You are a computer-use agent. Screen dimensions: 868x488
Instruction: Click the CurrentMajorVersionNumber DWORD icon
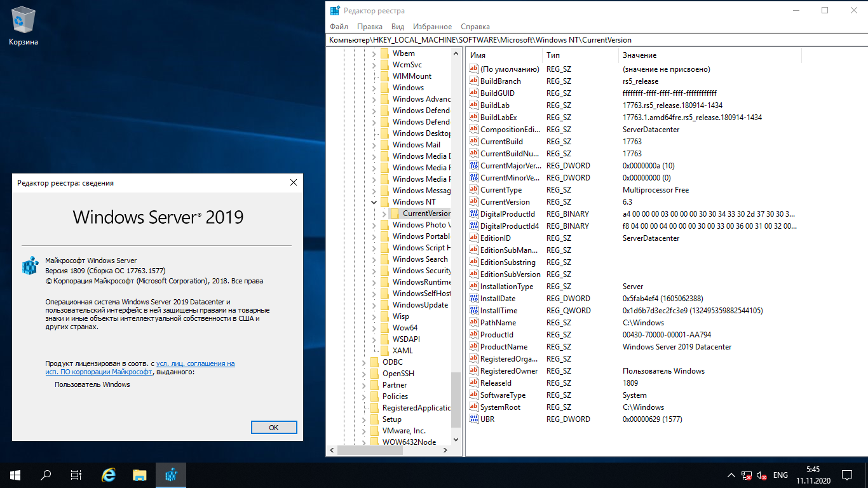coord(473,166)
